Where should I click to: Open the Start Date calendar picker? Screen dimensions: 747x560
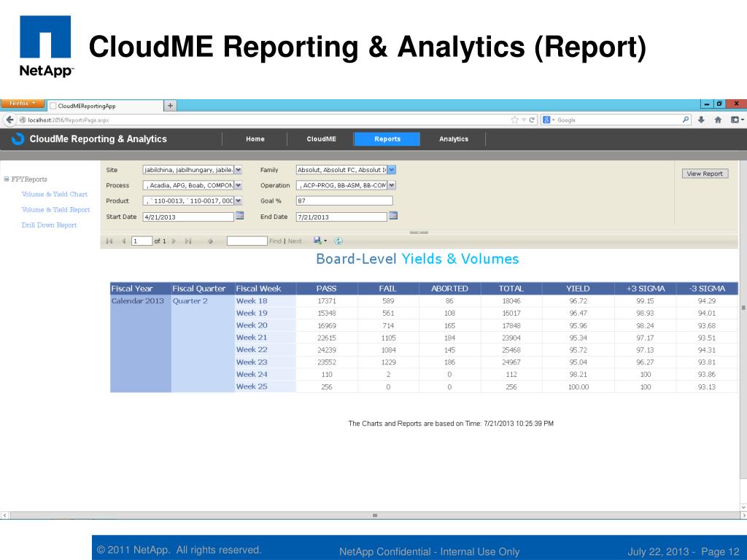(239, 216)
